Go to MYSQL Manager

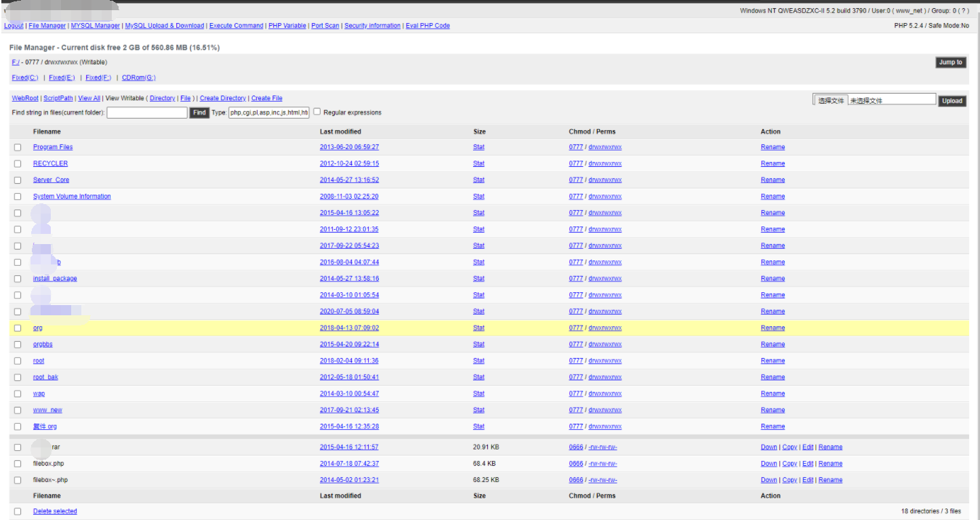coord(96,26)
